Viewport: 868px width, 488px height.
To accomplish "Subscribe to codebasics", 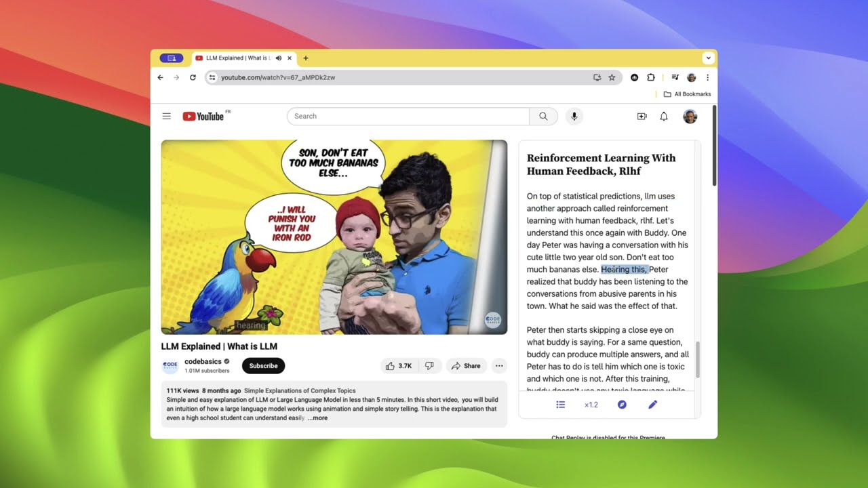I will [x=263, y=366].
